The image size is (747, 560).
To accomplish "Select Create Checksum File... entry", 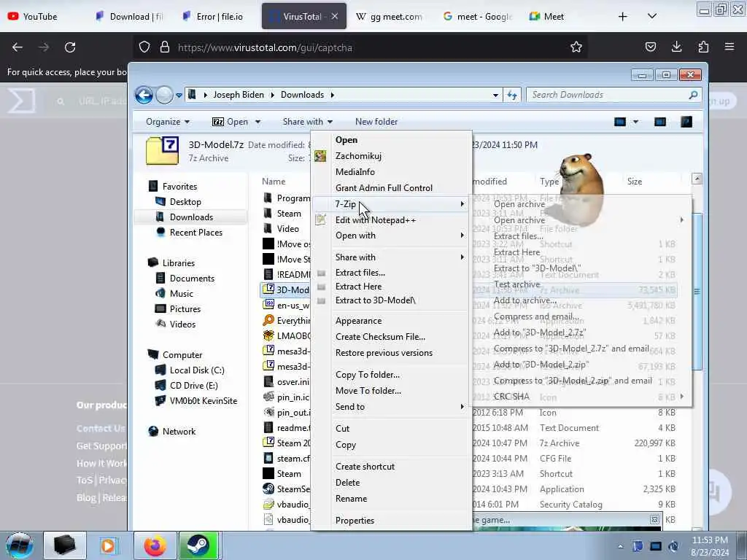I will coord(380,337).
